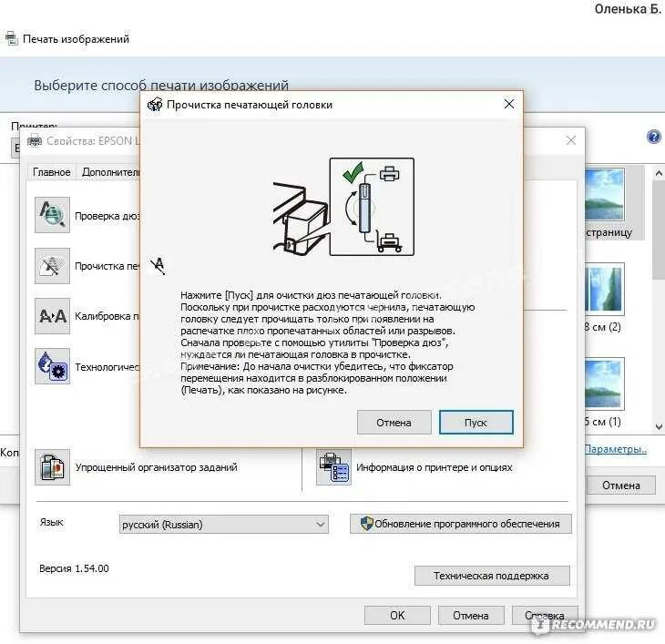Cancel the EPSON properties window

coord(471,616)
